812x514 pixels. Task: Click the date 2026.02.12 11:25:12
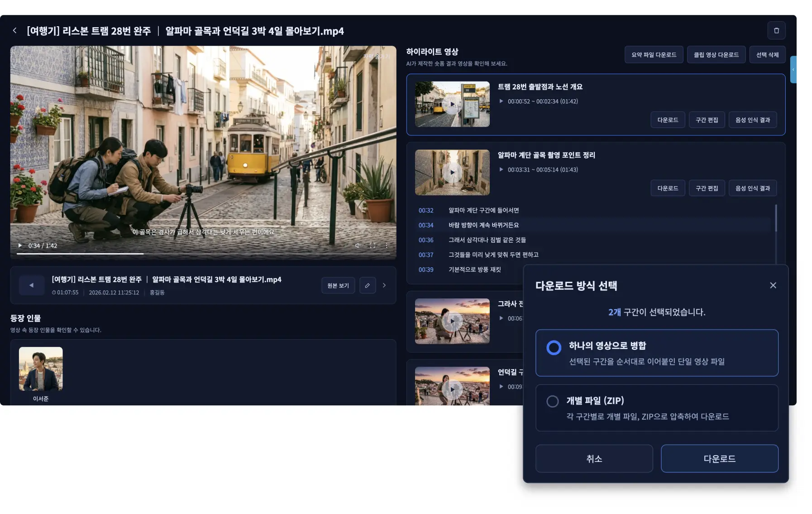point(114,293)
